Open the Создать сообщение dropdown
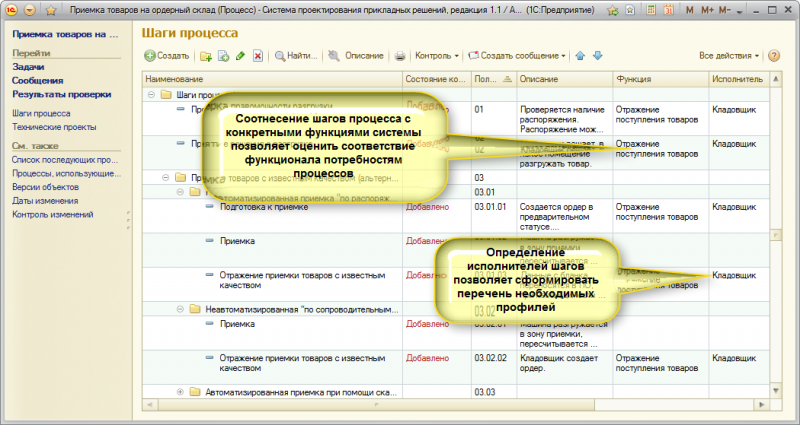This screenshot has height=425, width=800. pos(516,56)
